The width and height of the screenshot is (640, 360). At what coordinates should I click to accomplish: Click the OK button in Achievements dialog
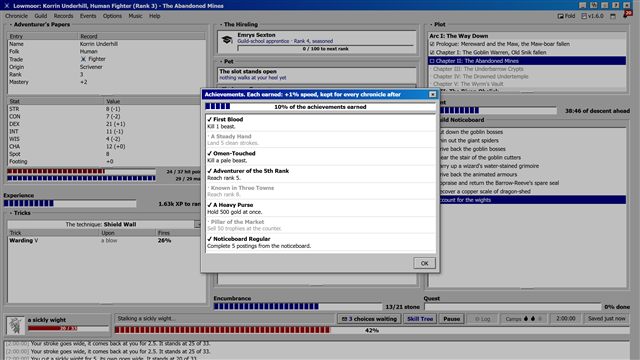click(x=424, y=263)
